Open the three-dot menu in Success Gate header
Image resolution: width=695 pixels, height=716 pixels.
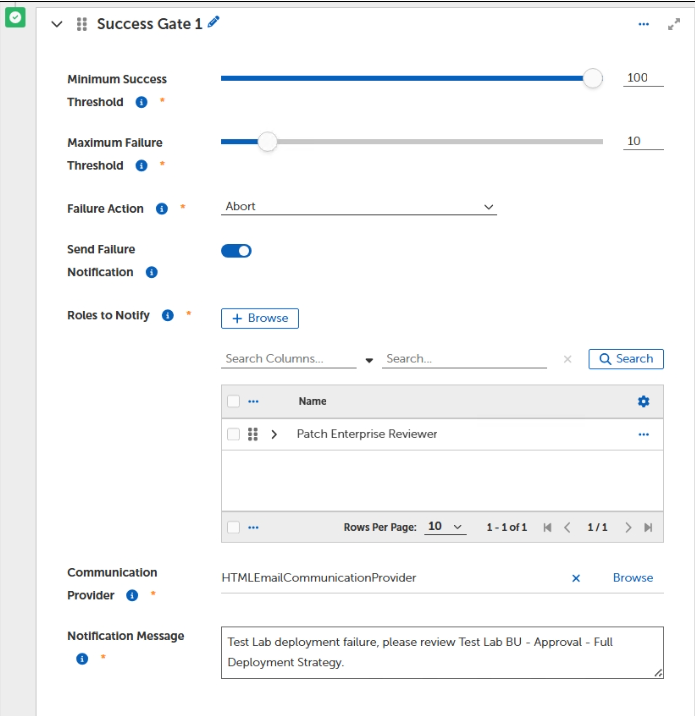coord(643,24)
